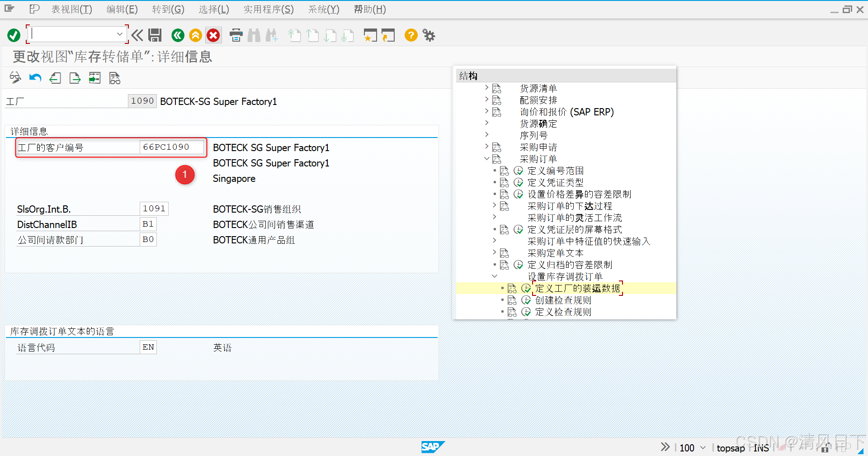Click the blue Undo change icon
The height and width of the screenshot is (456, 868).
point(35,78)
